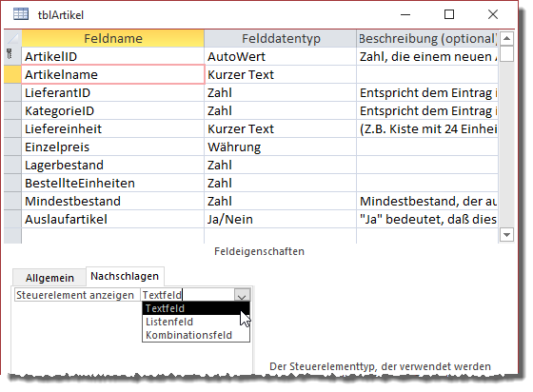The height and width of the screenshot is (392, 533).
Task: Click Zahl data type of Lagerbestand
Action: tap(281, 165)
